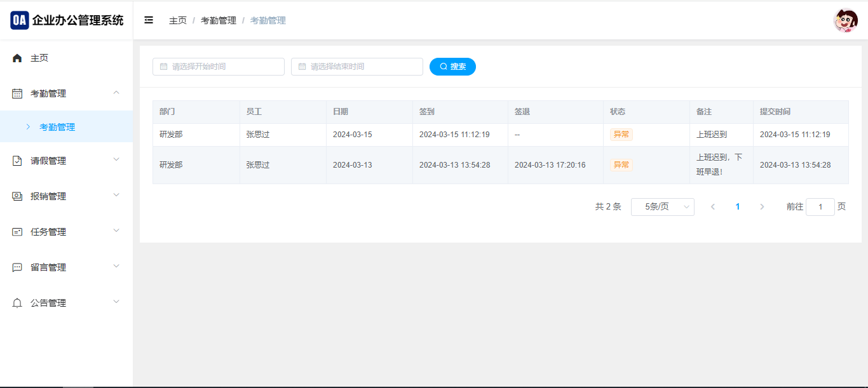Click submit time 2024-03-13 13:54:28 in 提交时间 column
This screenshot has height=388, width=868.
[x=795, y=165]
